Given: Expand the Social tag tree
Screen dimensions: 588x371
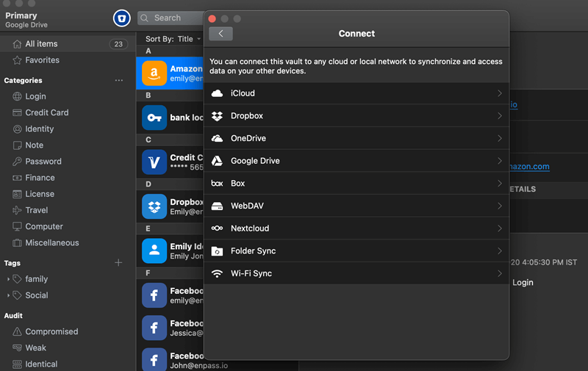Looking at the screenshot, I should (x=9, y=295).
